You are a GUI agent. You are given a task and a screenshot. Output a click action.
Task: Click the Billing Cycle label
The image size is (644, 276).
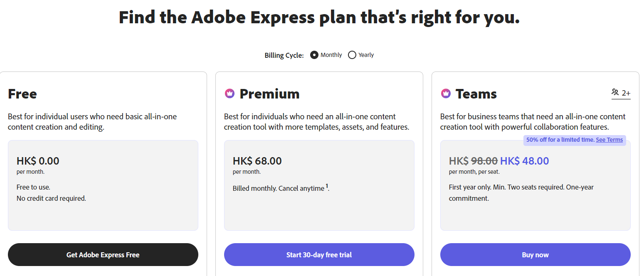click(284, 55)
